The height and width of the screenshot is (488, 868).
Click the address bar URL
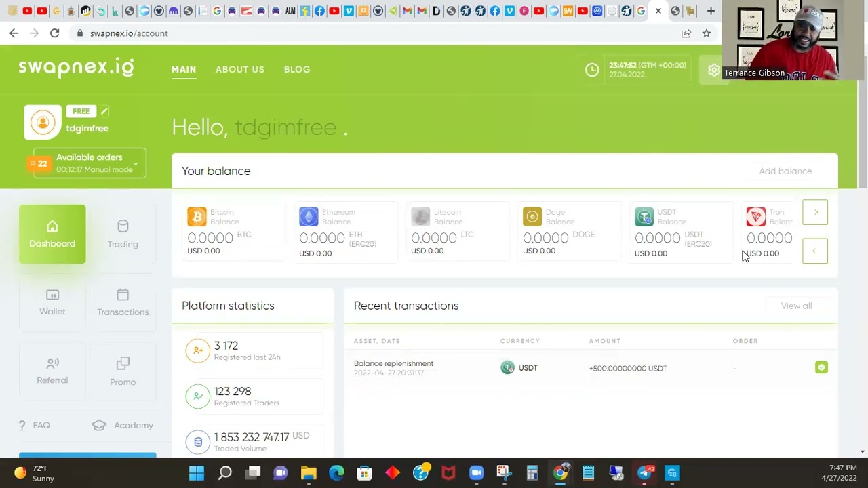pyautogui.click(x=129, y=33)
